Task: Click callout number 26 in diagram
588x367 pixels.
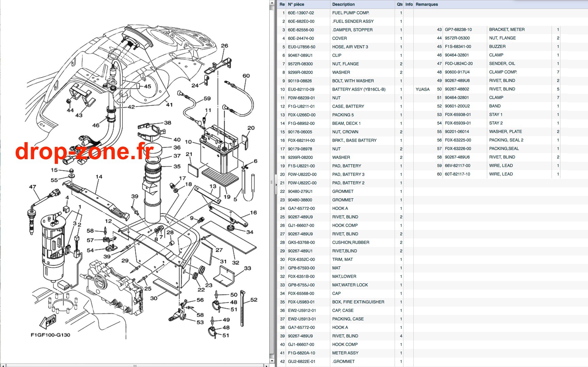Action: tap(225, 46)
